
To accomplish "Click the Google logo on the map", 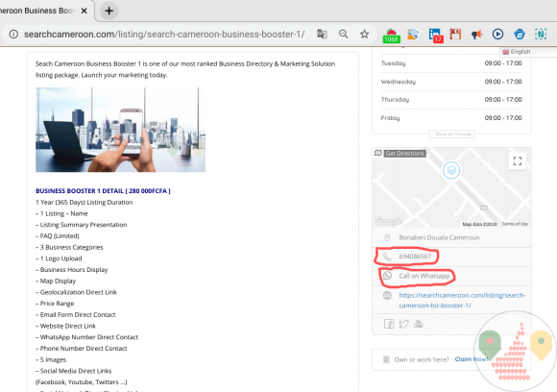I will tap(389, 221).
